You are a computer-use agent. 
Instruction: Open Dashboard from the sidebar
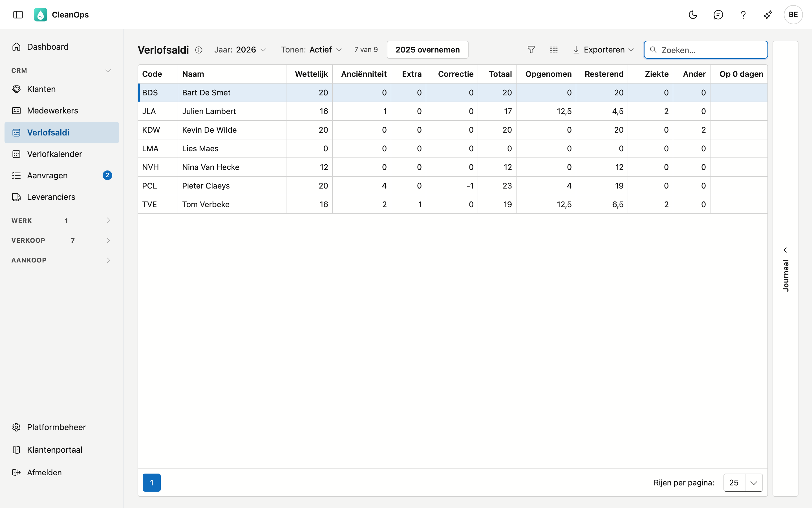[62, 47]
